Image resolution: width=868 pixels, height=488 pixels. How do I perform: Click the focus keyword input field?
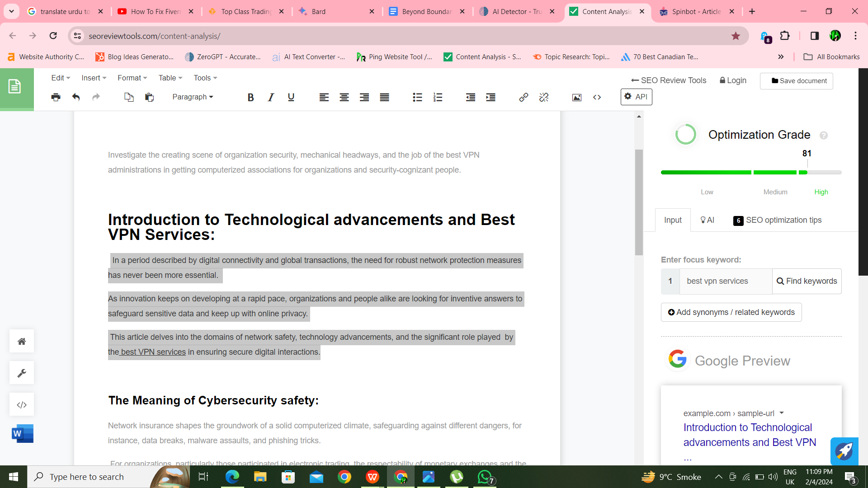coord(726,281)
